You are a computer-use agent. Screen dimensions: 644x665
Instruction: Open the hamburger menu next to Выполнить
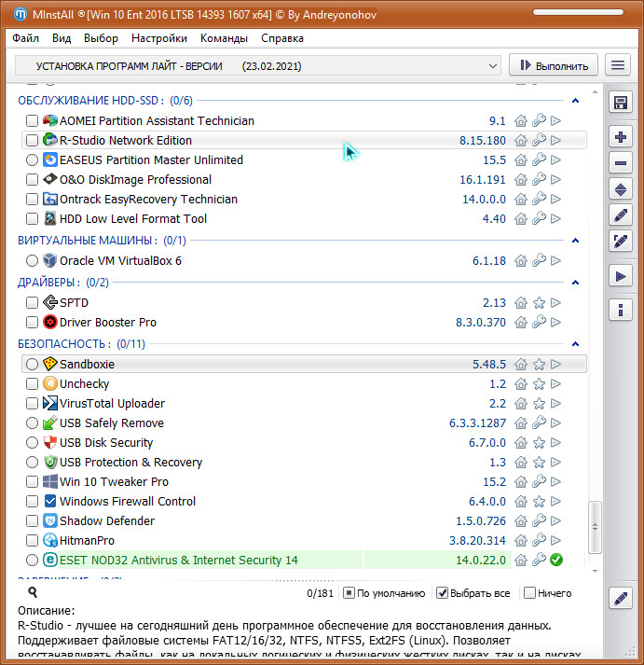point(618,65)
